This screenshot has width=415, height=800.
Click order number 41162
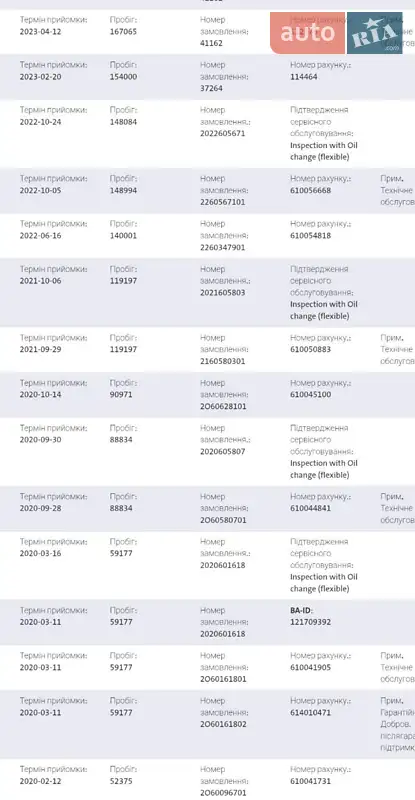point(211,43)
